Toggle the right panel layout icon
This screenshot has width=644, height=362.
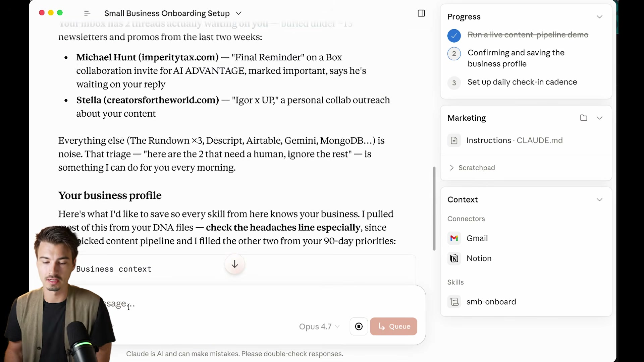click(x=421, y=13)
